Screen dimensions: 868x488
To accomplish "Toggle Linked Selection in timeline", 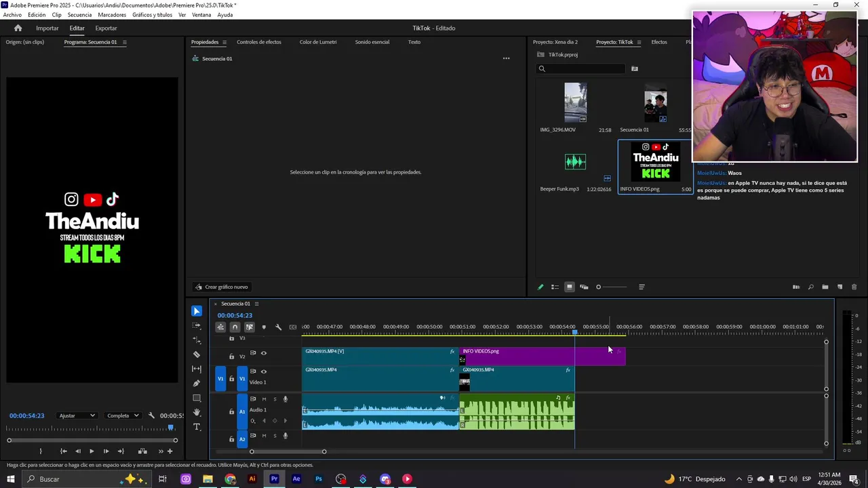I will [x=249, y=327].
